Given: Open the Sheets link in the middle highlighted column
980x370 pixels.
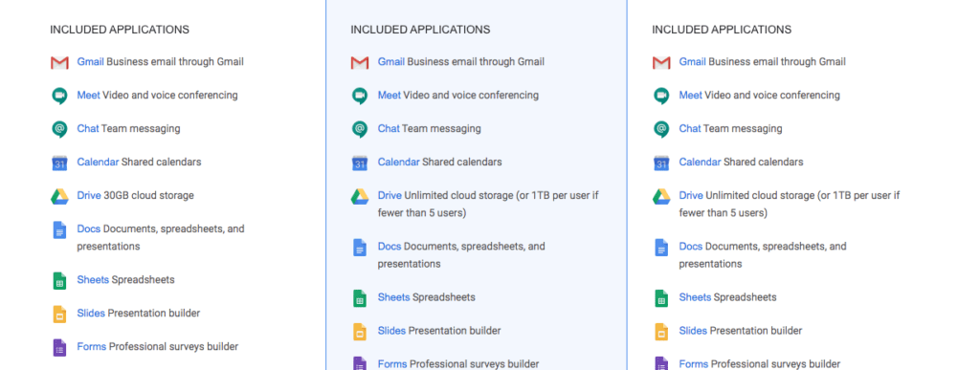Looking at the screenshot, I should (393, 297).
